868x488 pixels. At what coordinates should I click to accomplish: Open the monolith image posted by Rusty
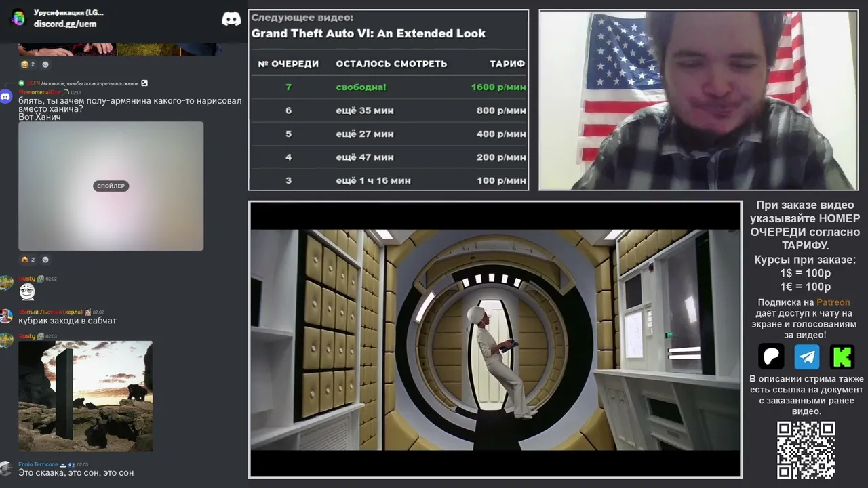pos(85,396)
